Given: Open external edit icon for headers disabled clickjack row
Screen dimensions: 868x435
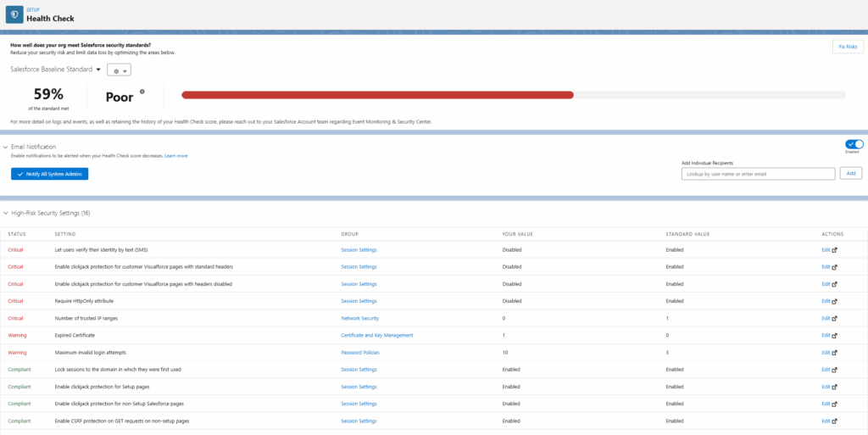Looking at the screenshot, I should (834, 284).
